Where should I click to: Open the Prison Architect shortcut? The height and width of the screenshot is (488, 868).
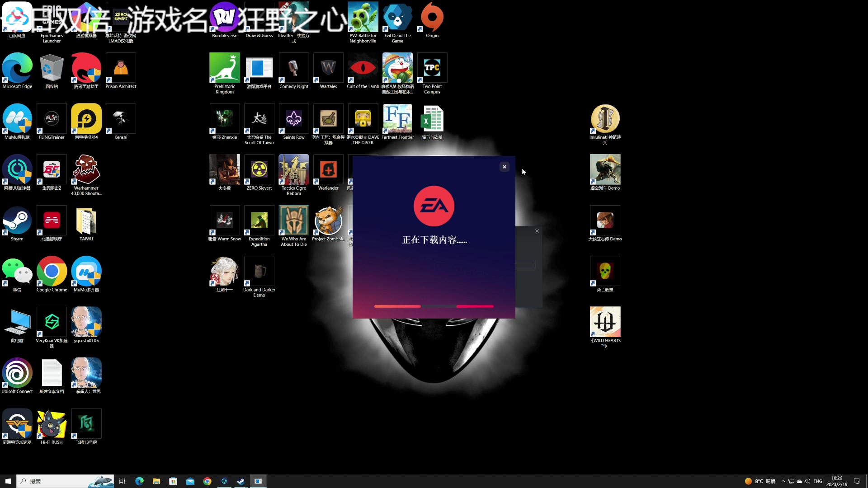[121, 71]
